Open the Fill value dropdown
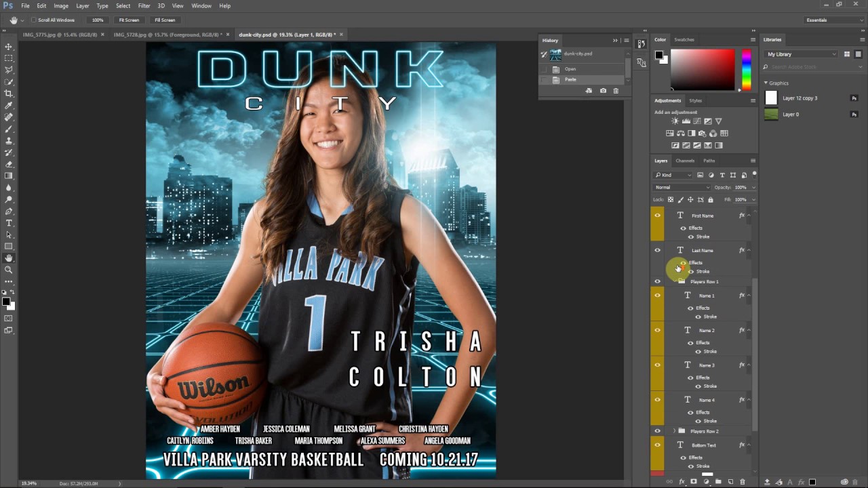 tap(753, 199)
